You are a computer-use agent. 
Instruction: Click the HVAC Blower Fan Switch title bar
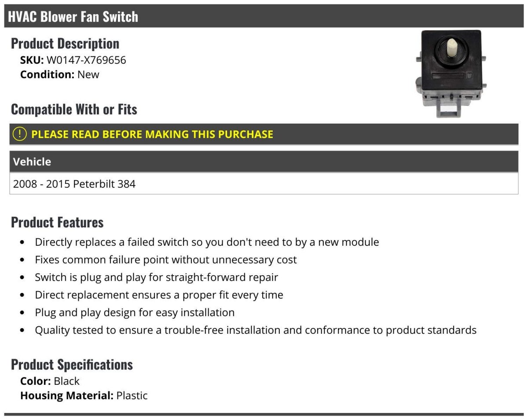tap(73, 17)
